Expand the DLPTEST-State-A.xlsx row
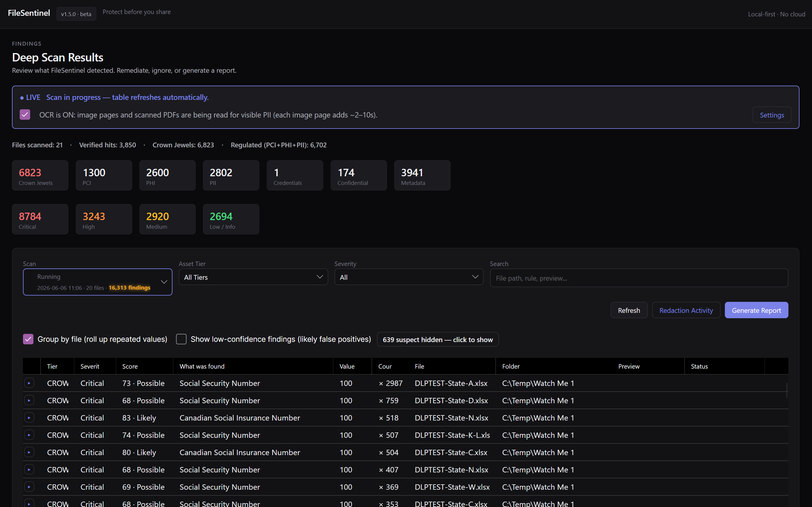 click(29, 383)
